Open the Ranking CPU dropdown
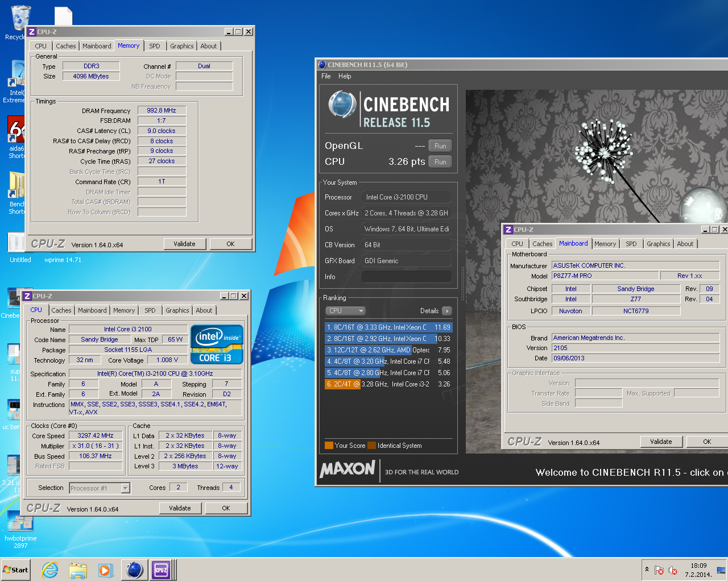Image resolution: width=728 pixels, height=582 pixels. (345, 311)
